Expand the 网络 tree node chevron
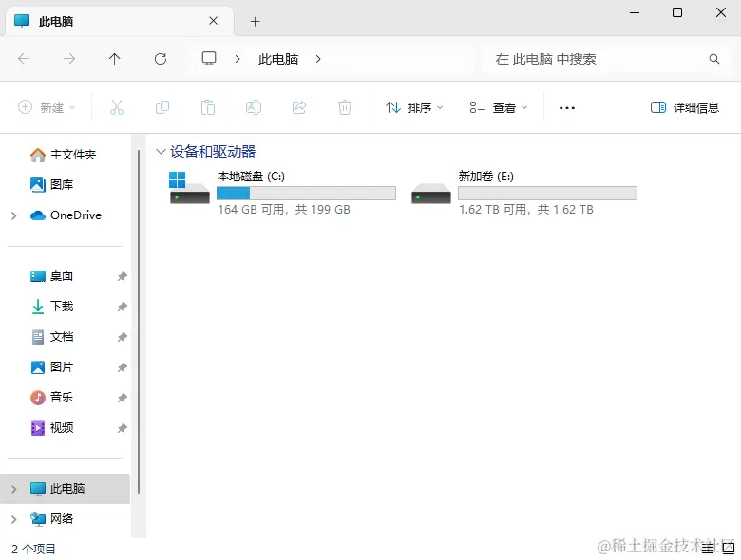 13,519
